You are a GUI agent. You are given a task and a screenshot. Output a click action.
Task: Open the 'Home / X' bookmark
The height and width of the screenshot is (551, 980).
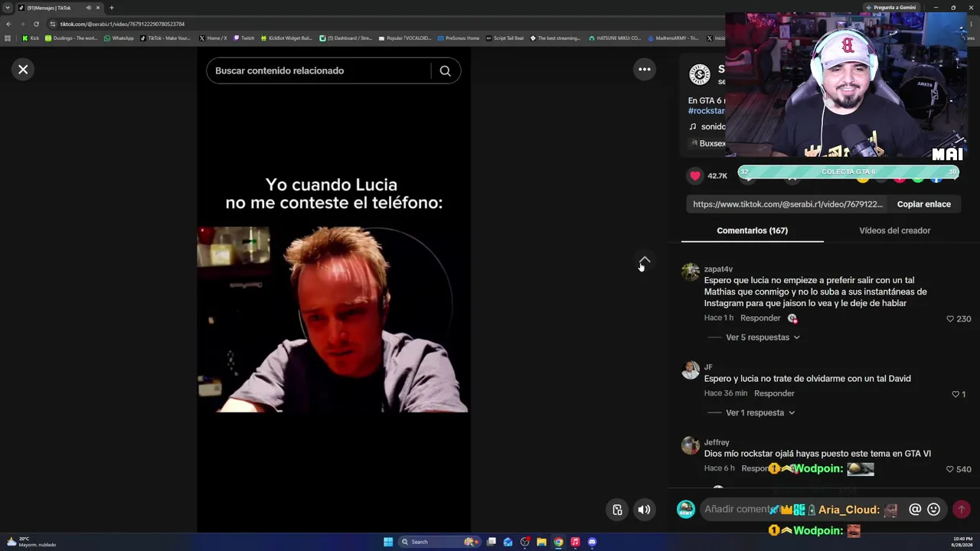pyautogui.click(x=213, y=38)
